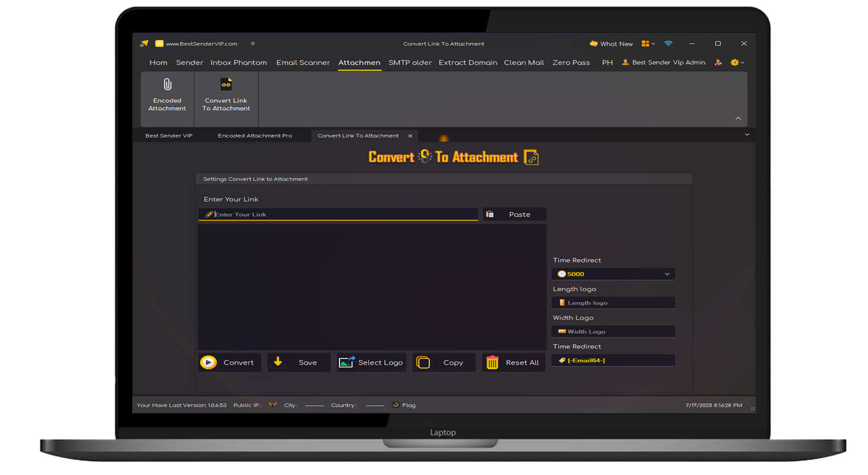Click the Convert To Attachment header logo icon
Image resolution: width=868 pixels, height=475 pixels.
(x=532, y=158)
